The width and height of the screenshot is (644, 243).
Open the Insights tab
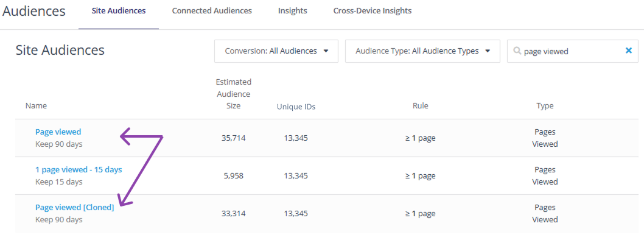point(292,11)
